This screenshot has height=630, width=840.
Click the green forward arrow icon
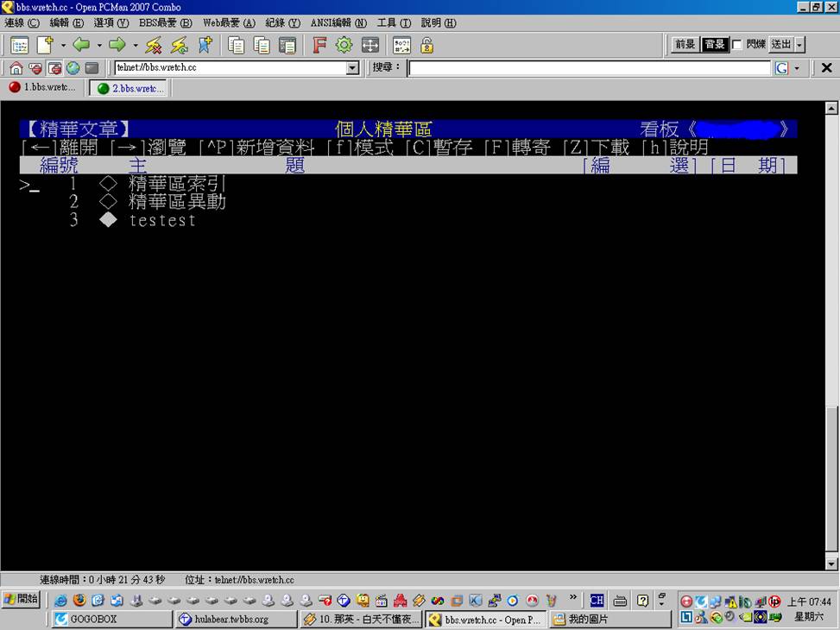point(117,45)
